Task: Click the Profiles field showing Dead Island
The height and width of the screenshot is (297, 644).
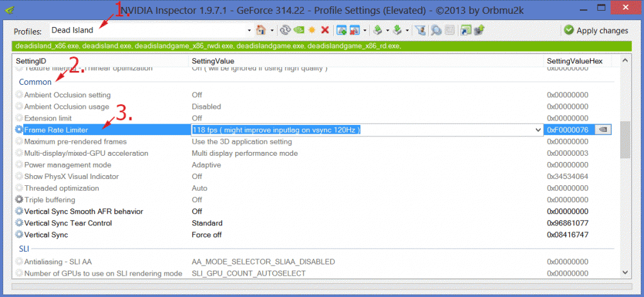Action: (151, 30)
